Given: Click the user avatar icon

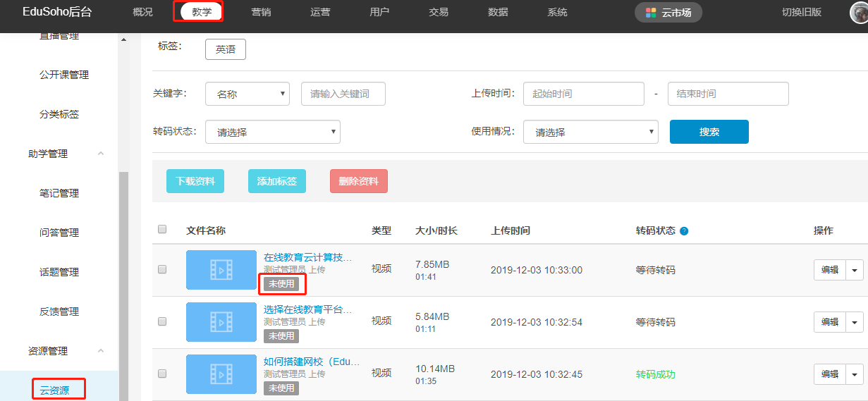Looking at the screenshot, I should click(860, 13).
